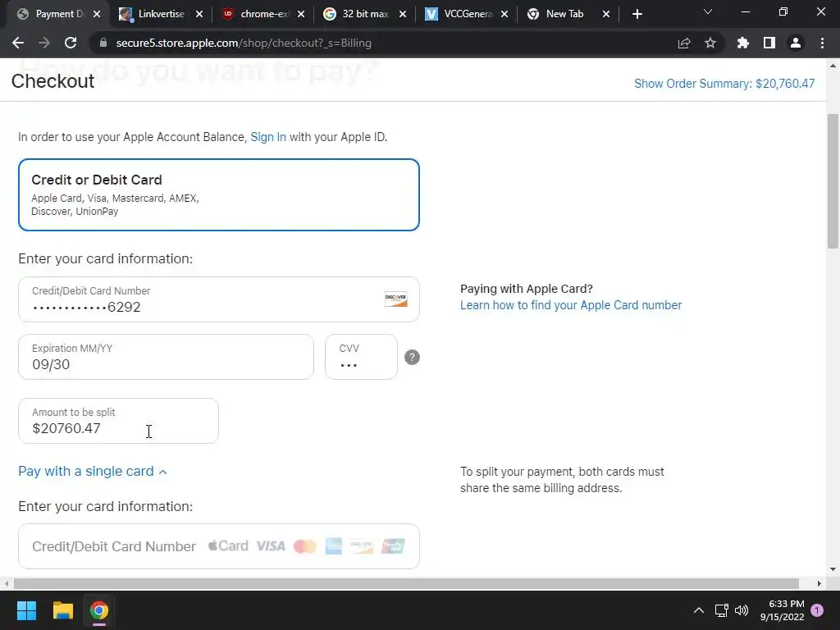Open network settings in system tray
Image resolution: width=840 pixels, height=630 pixels.
pyautogui.click(x=722, y=610)
